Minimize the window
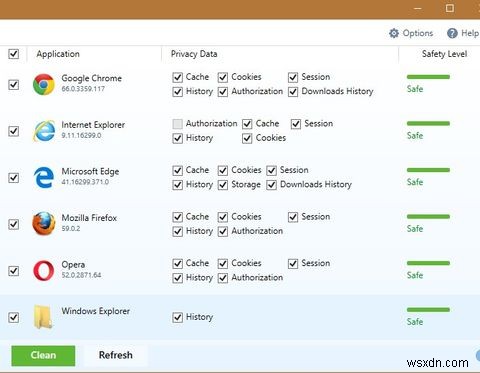 click(x=418, y=9)
